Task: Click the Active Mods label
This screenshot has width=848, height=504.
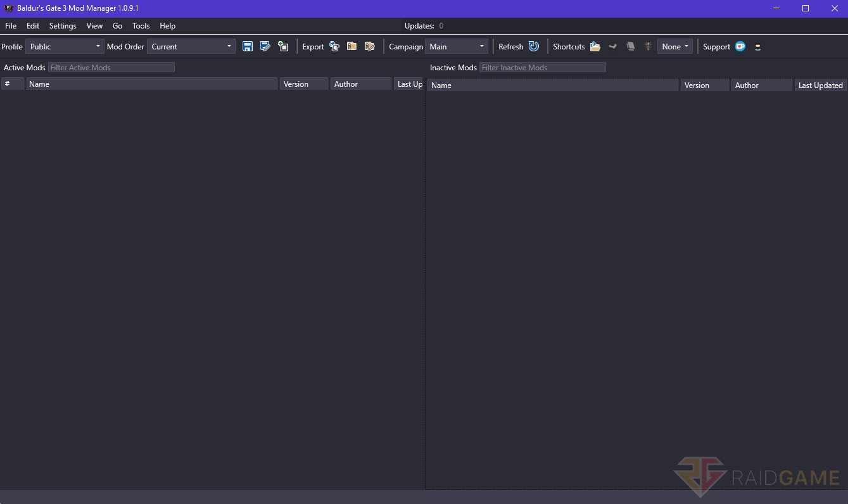Action: coord(25,67)
